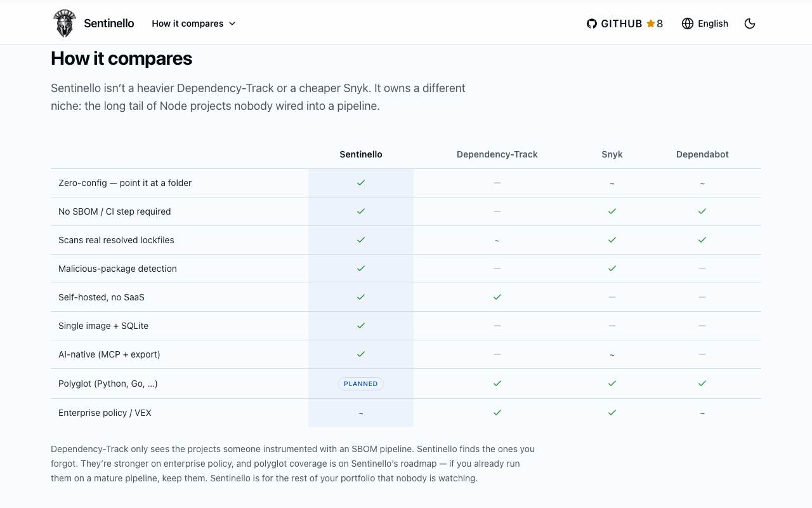
Task: Click the GitHub octocat icon
Action: tap(592, 23)
